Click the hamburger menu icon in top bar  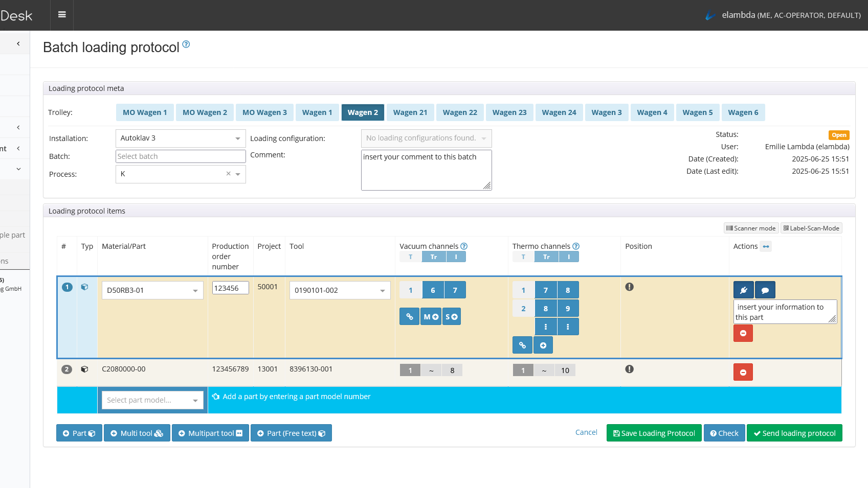click(x=62, y=15)
